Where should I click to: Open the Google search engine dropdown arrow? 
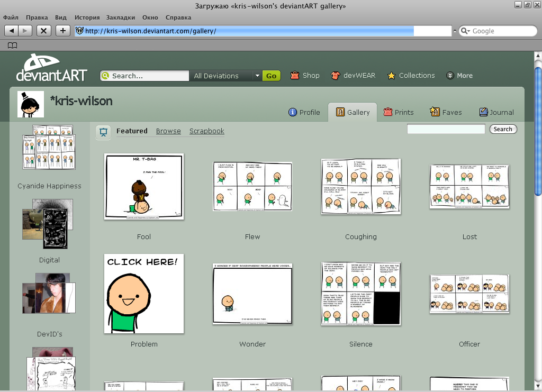click(468, 31)
